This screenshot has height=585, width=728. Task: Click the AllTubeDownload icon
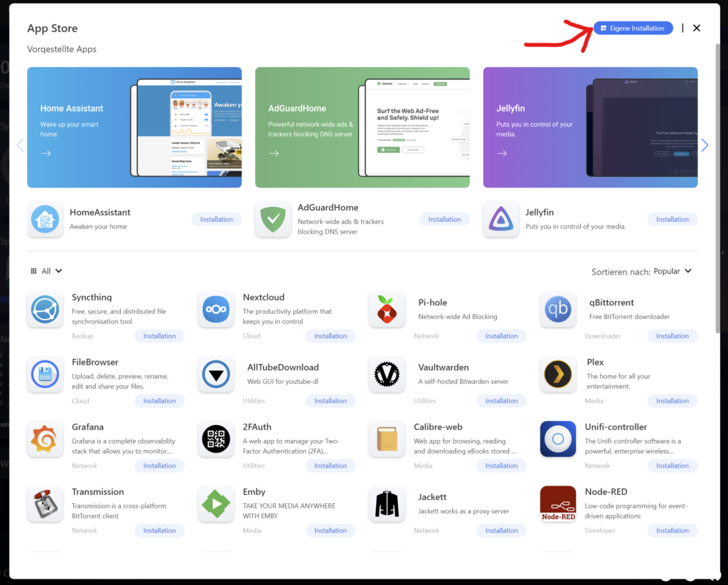216,374
